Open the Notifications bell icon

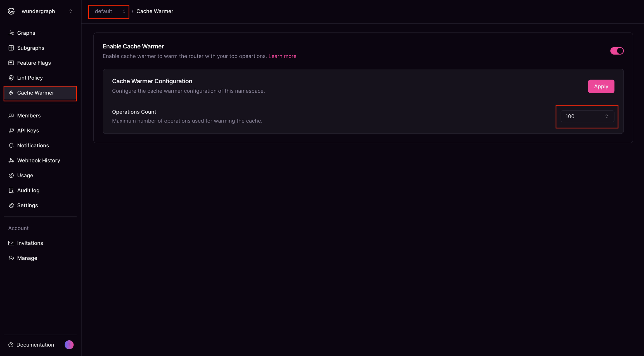point(11,145)
